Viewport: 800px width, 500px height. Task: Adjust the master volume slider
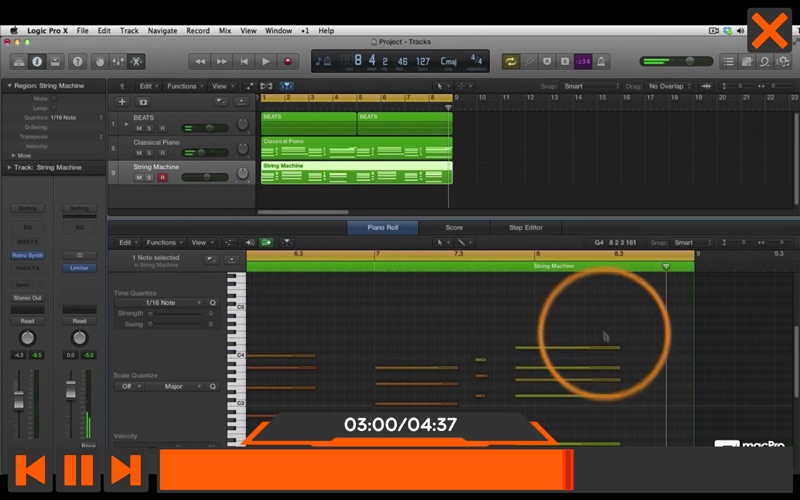pyautogui.click(x=676, y=61)
